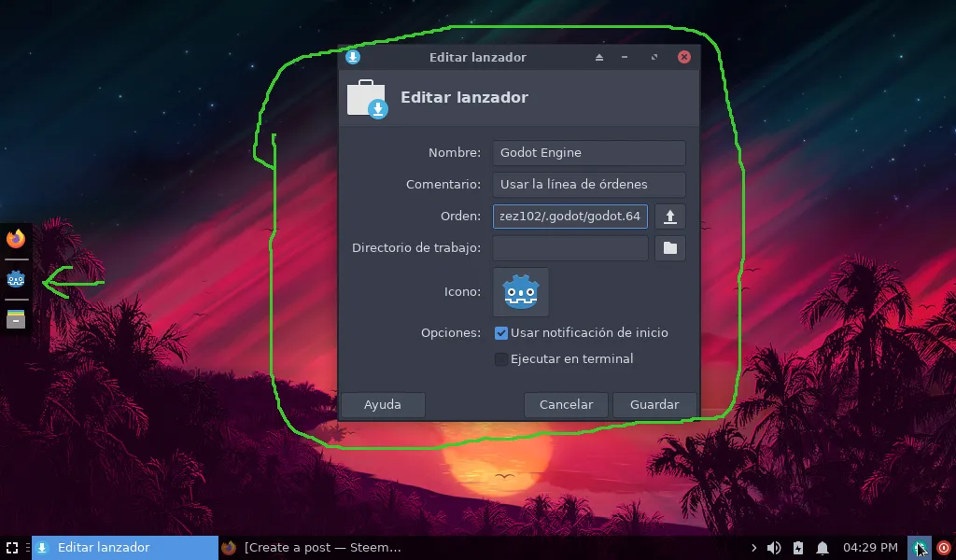Check Ejecutar en terminal option
956x560 pixels.
click(501, 359)
